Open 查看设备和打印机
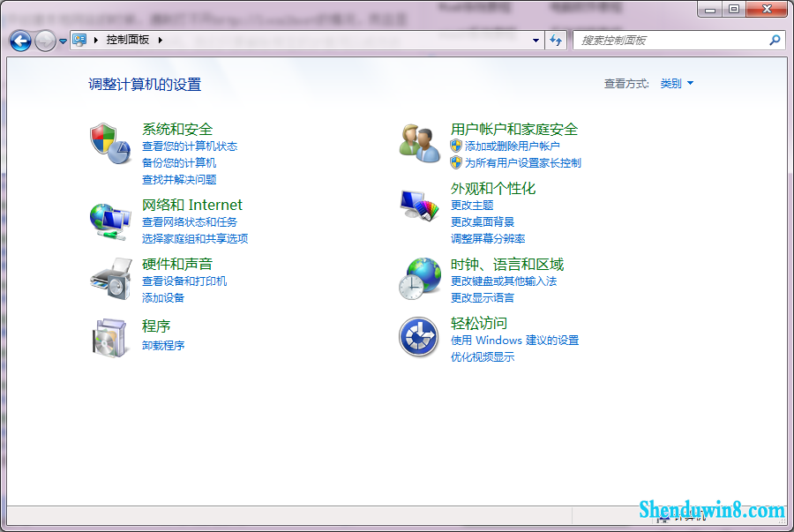 coord(184,281)
